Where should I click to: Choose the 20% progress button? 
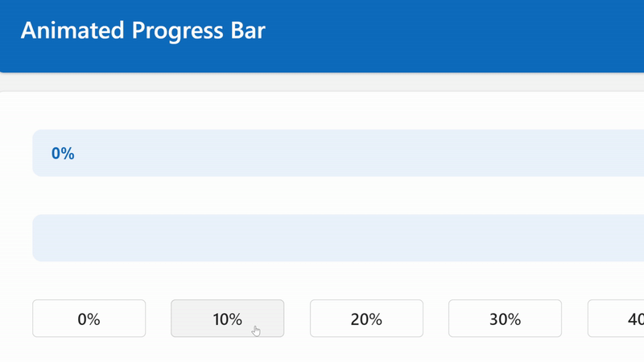point(366,319)
